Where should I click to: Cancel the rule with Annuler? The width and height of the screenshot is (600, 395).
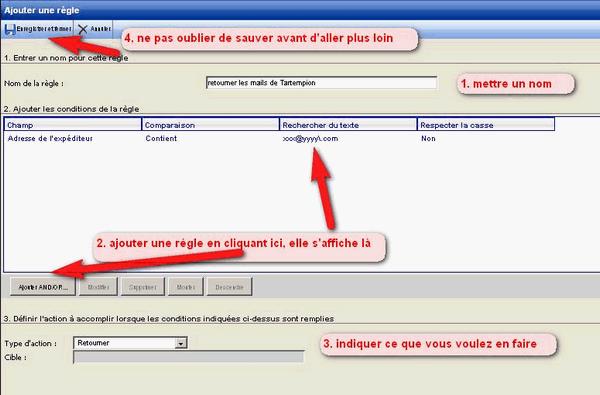tap(94, 29)
